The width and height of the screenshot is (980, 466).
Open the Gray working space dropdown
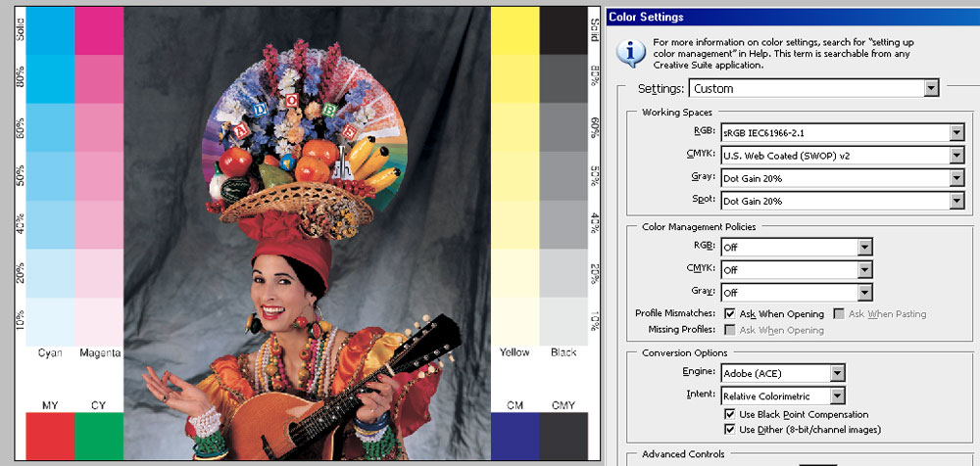(x=843, y=178)
